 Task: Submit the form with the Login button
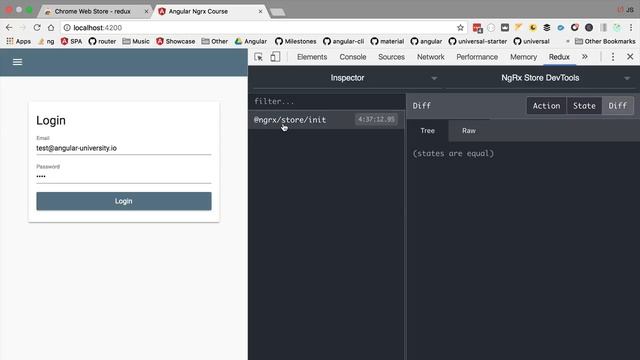click(x=124, y=201)
